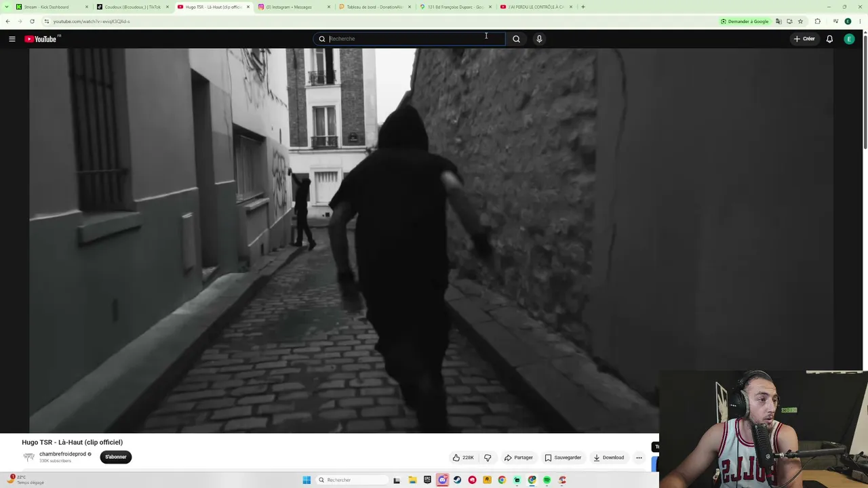Click the Partager share button
This screenshot has width=868, height=488.
tap(519, 457)
